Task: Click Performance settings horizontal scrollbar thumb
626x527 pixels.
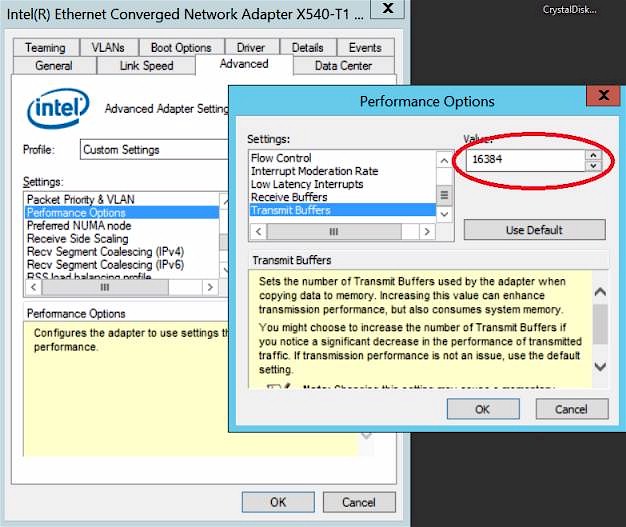Action: coord(334,232)
